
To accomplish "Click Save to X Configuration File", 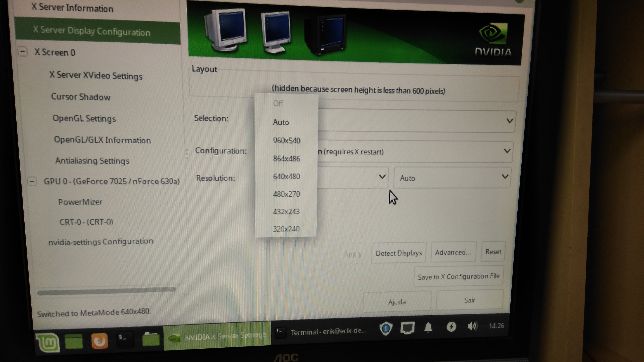I will coord(459,276).
